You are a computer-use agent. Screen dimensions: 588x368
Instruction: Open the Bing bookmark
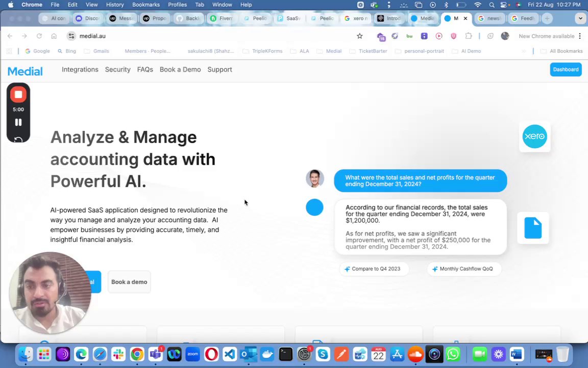(x=66, y=51)
